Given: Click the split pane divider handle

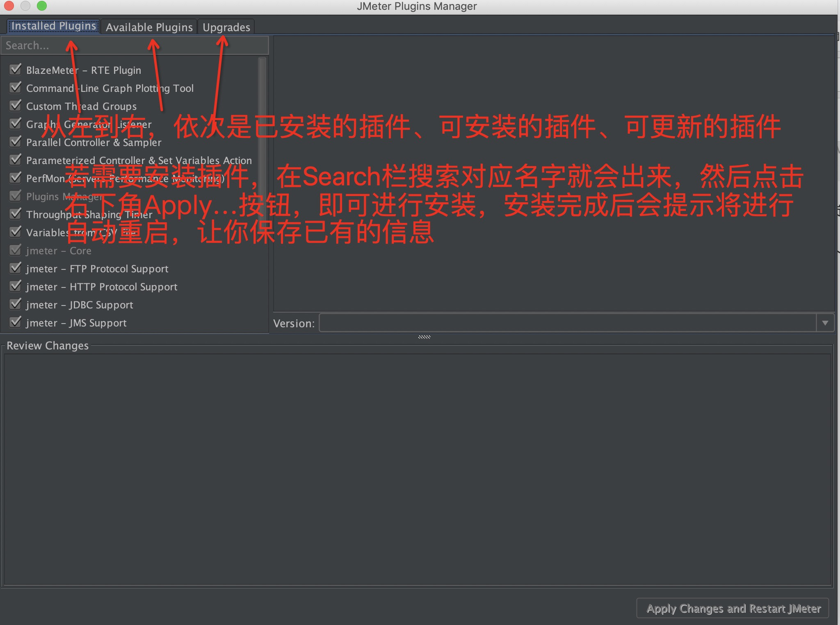Looking at the screenshot, I should (424, 337).
